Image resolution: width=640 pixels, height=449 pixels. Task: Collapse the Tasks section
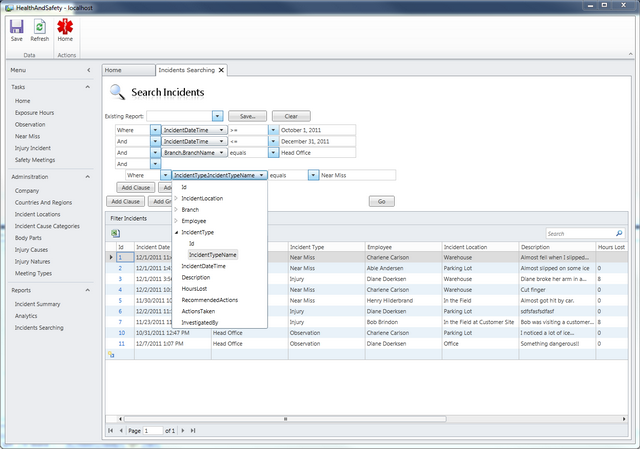(87, 87)
